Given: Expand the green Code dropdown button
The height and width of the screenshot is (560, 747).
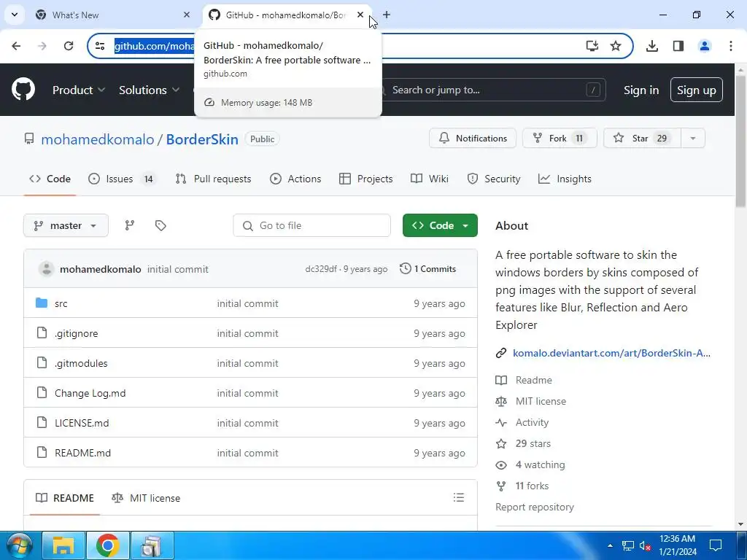Looking at the screenshot, I should (440, 225).
